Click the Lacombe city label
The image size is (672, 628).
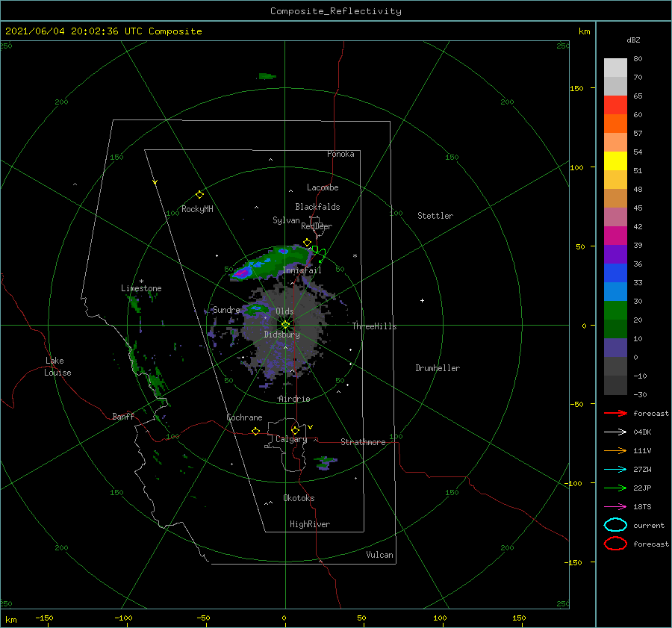[323, 187]
